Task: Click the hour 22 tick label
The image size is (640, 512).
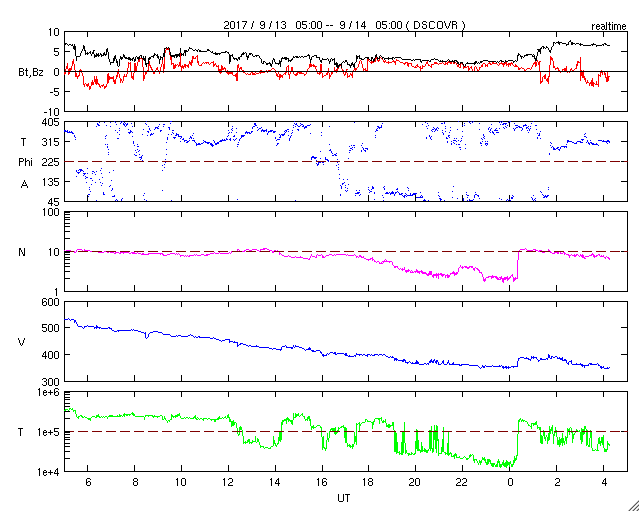Action: click(x=462, y=481)
